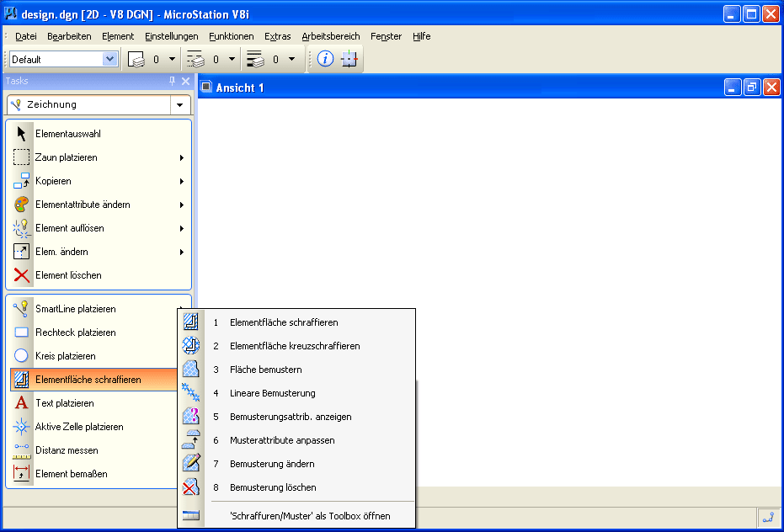Pick Elementfläche kreuzschraffieren from the flyout
Image resolution: width=784 pixels, height=532 pixels.
295,346
